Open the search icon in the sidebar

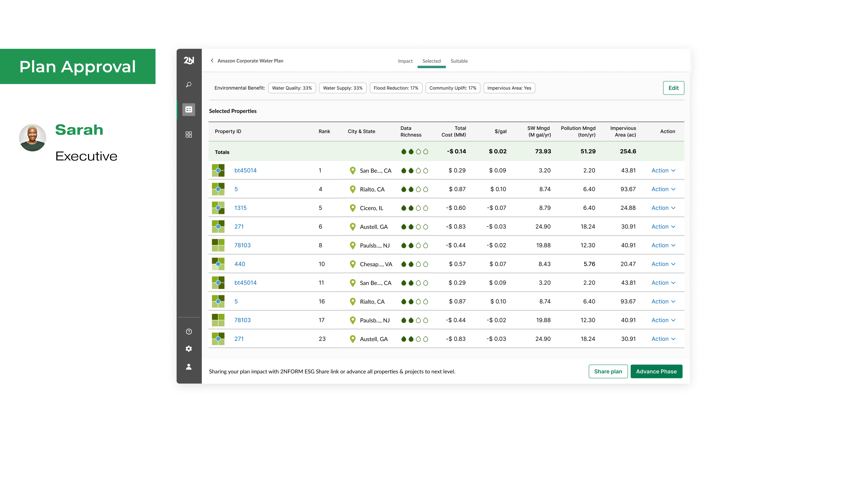click(x=189, y=84)
